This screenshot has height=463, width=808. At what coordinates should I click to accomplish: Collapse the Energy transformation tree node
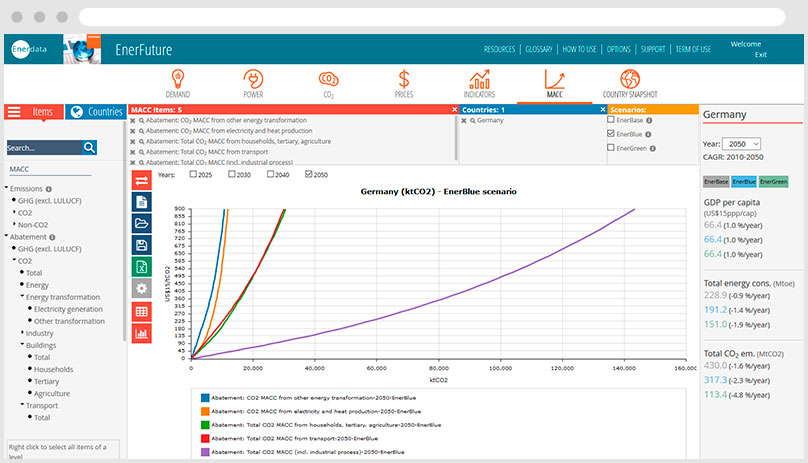pyautogui.click(x=21, y=297)
